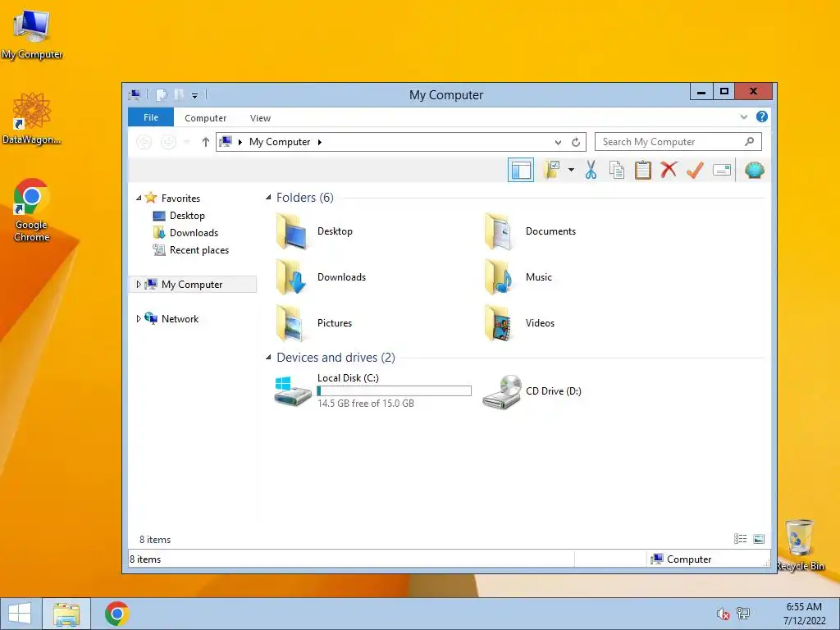840x630 pixels.
Task: Click File Explorer in the taskbar
Action: coord(66,614)
